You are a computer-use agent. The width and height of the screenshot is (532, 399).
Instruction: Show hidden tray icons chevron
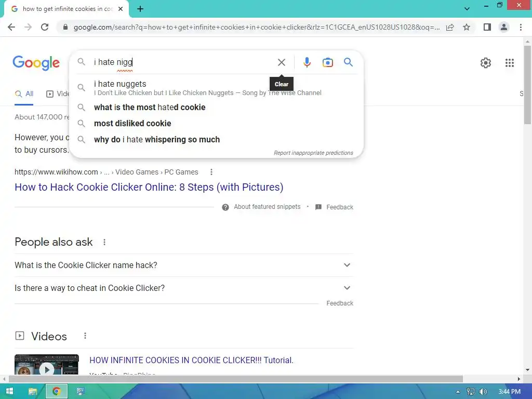pos(458,392)
